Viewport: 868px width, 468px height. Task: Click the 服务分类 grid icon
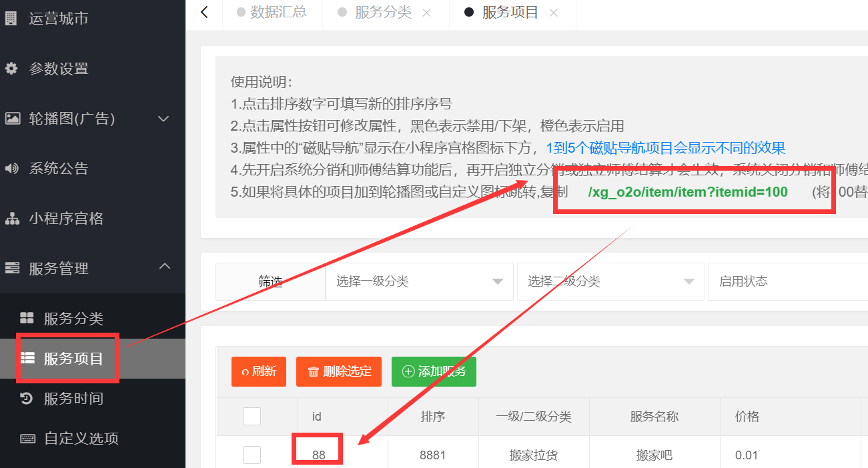tap(27, 318)
